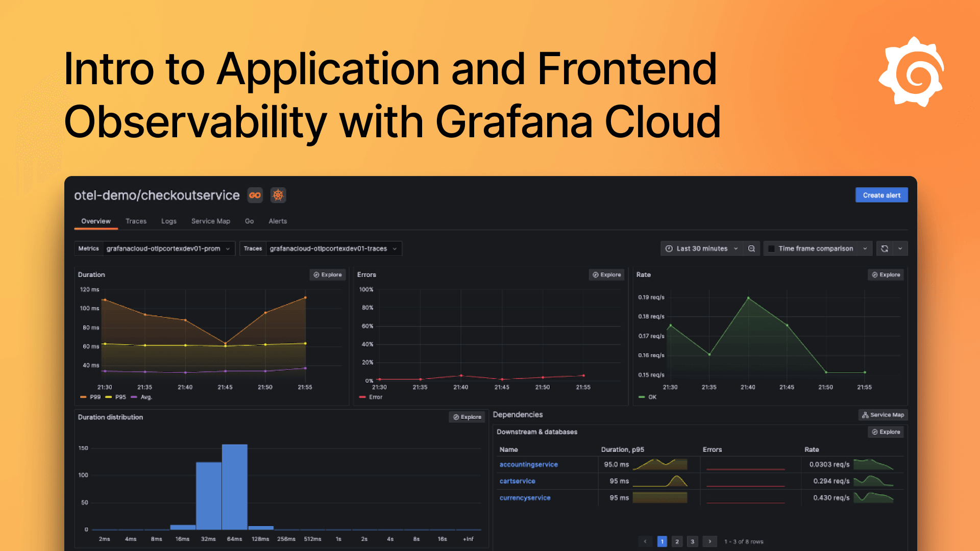Toggle the P99 legend series
The height and width of the screenshot is (551, 980).
pos(90,397)
